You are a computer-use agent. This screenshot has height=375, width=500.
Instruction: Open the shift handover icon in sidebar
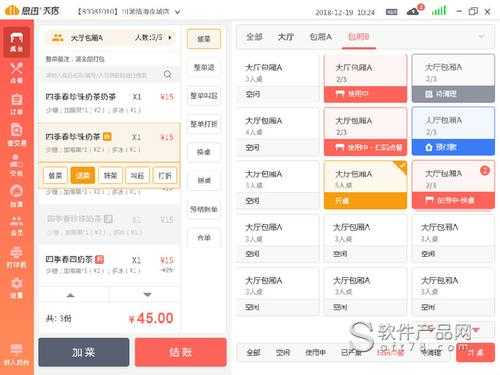click(x=16, y=165)
